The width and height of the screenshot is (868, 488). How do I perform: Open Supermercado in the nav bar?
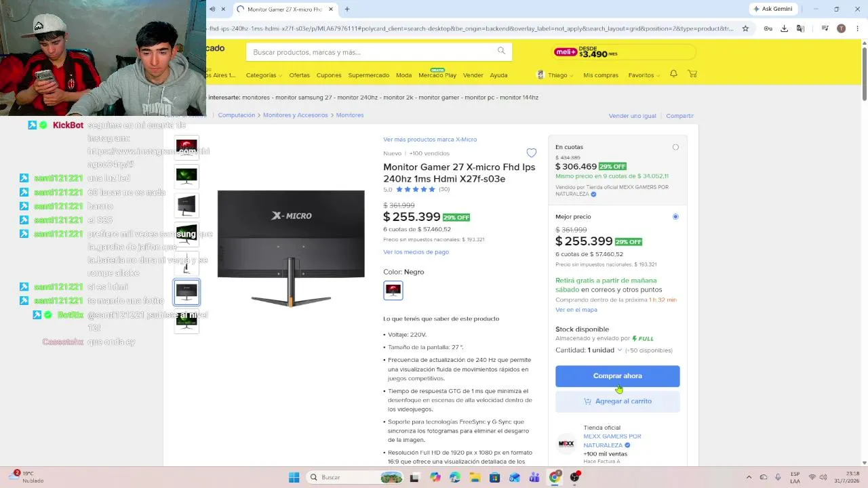[369, 75]
